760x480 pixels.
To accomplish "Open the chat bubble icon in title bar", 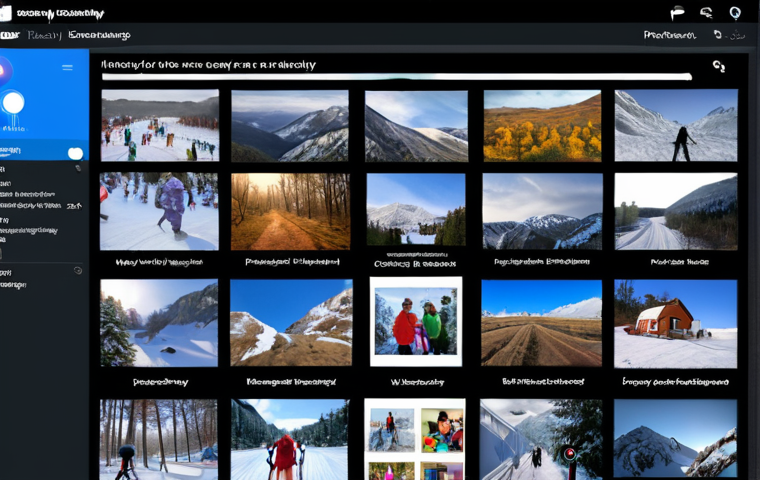I will click(707, 13).
